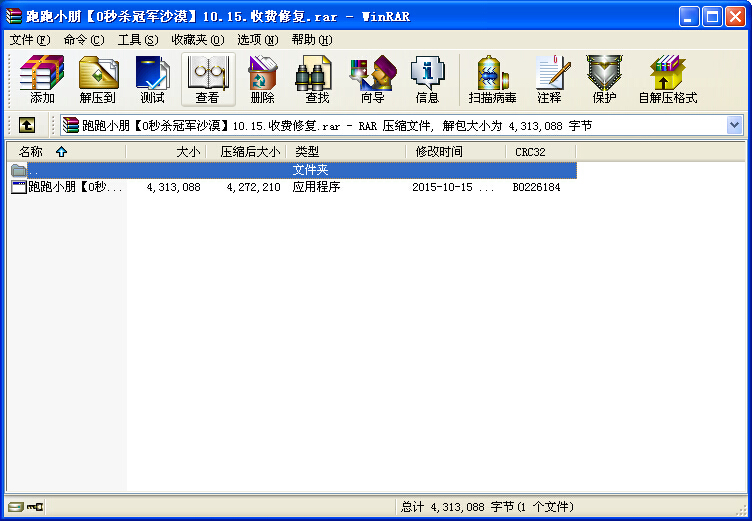Viewport: 752px width, 521px height.
Task: Click the 应用程序 type cell
Action: click(317, 187)
